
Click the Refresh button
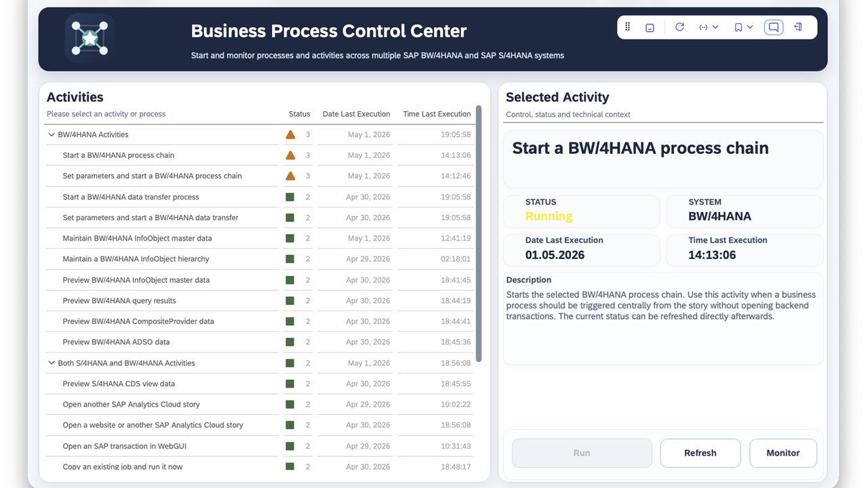[x=701, y=453]
